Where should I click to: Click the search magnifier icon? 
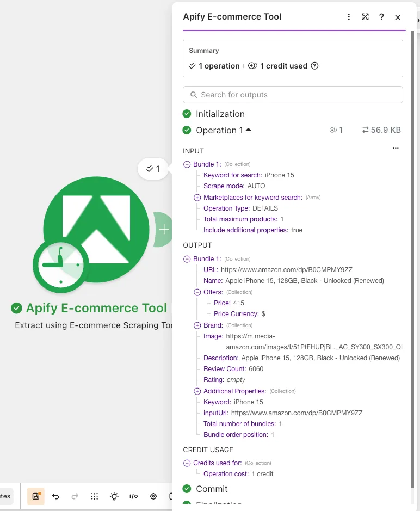[194, 95]
